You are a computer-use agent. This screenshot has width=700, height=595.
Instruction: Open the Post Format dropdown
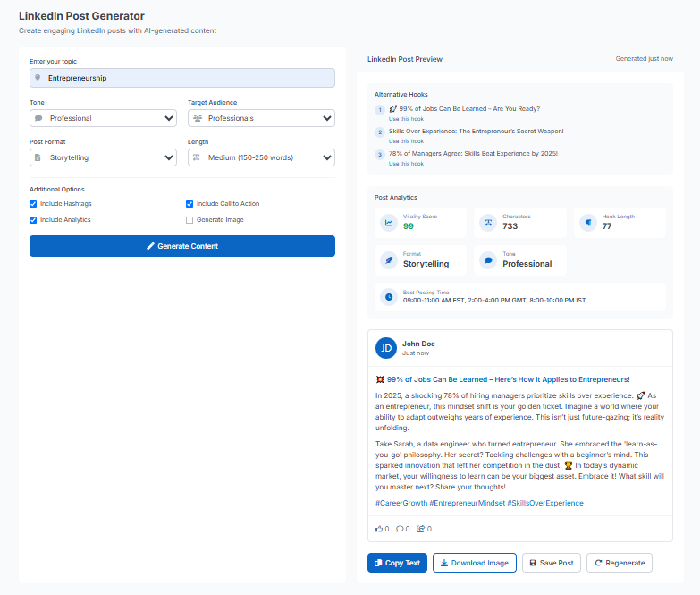[103, 157]
